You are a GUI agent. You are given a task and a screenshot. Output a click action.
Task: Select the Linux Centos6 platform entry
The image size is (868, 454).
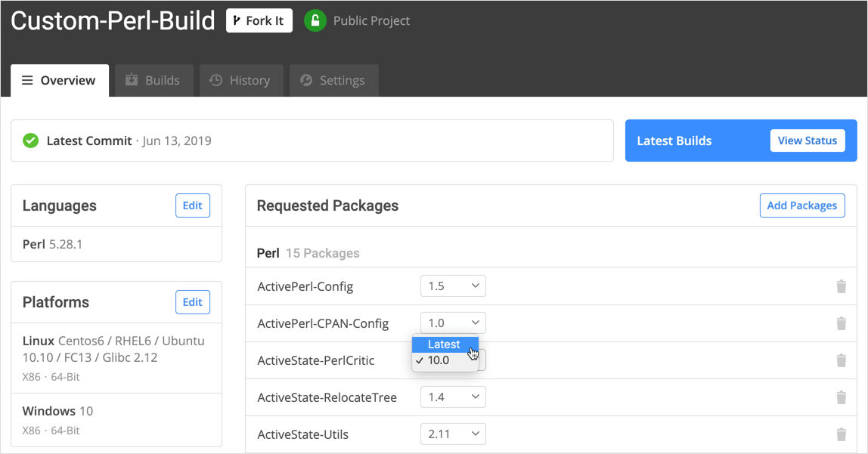coord(116,358)
